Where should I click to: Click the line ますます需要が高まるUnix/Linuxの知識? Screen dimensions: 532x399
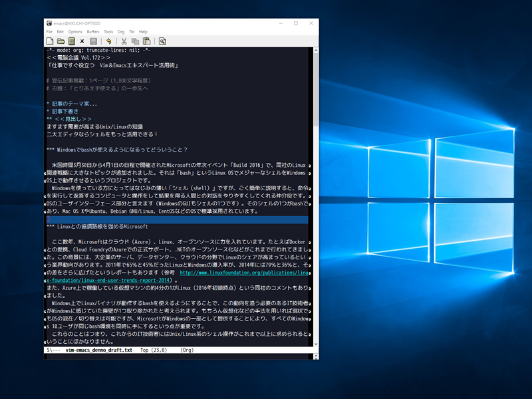pos(94,126)
